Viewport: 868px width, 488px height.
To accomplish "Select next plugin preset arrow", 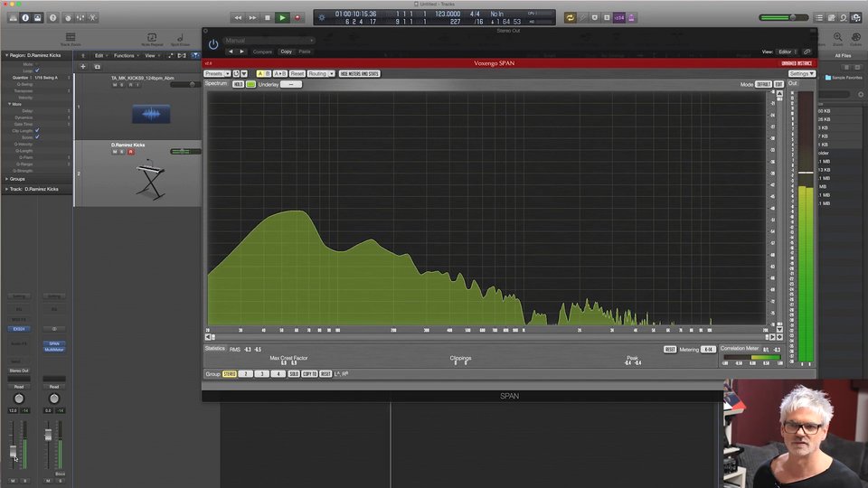I will 242,52.
